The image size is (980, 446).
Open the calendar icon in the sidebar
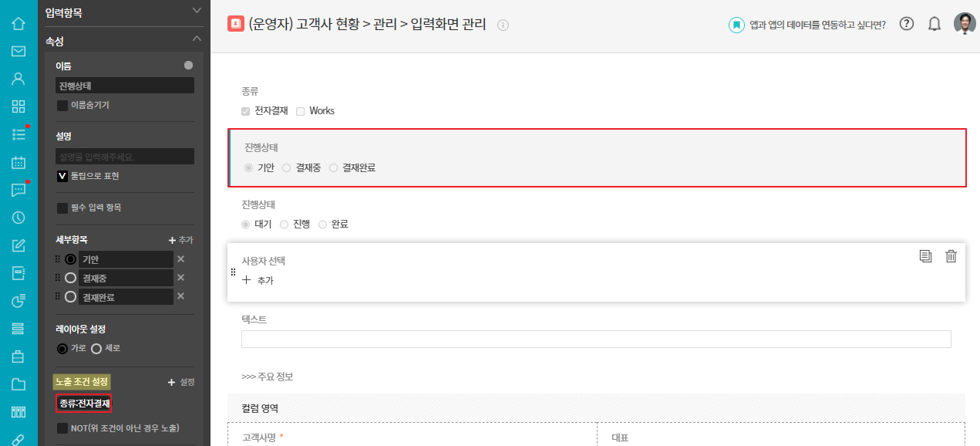point(19,162)
